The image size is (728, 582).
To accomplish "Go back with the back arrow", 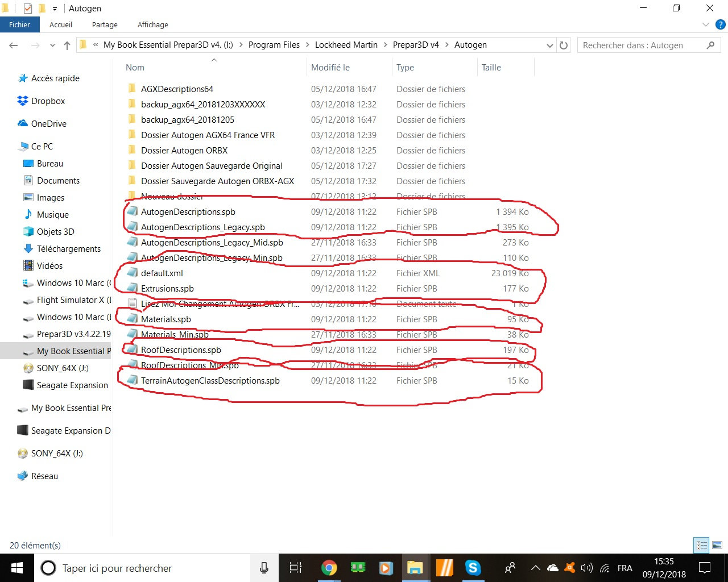I will tap(14, 45).
